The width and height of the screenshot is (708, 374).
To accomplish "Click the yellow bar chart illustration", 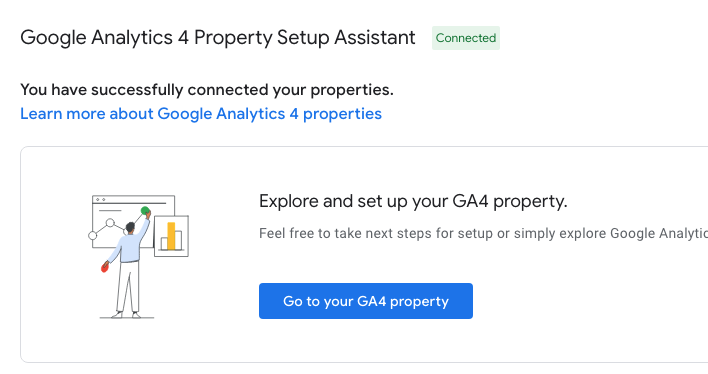I will coord(171,236).
